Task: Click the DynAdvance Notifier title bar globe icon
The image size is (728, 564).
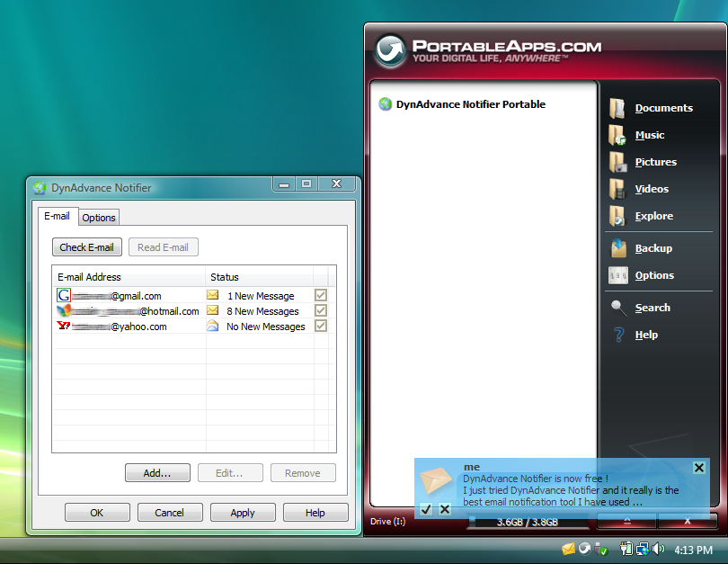Action: (x=40, y=188)
